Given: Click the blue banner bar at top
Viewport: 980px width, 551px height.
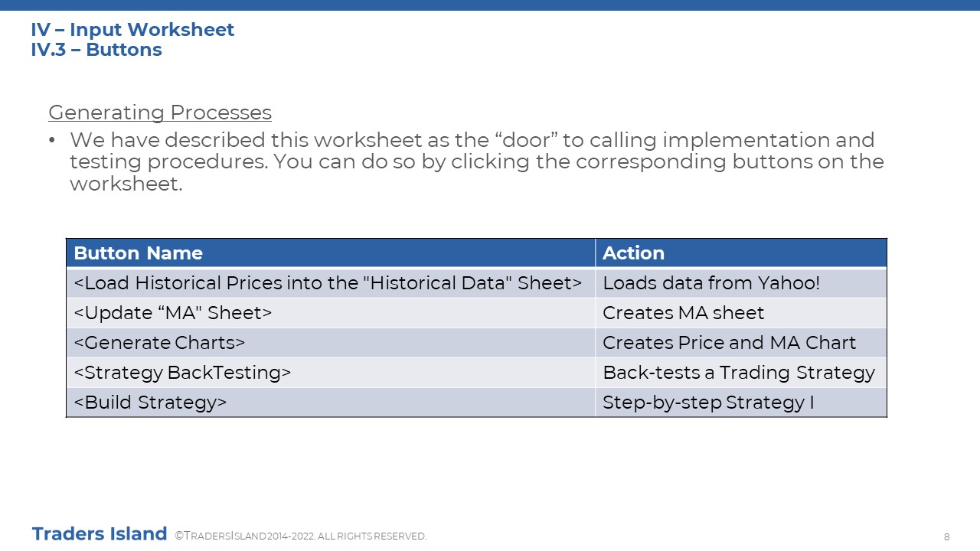Looking at the screenshot, I should [490, 5].
